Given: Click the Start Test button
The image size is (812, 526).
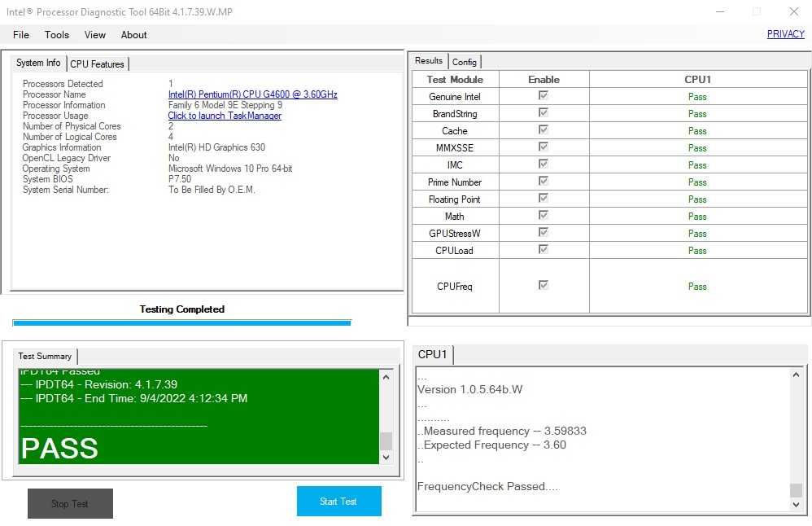Looking at the screenshot, I should (338, 501).
